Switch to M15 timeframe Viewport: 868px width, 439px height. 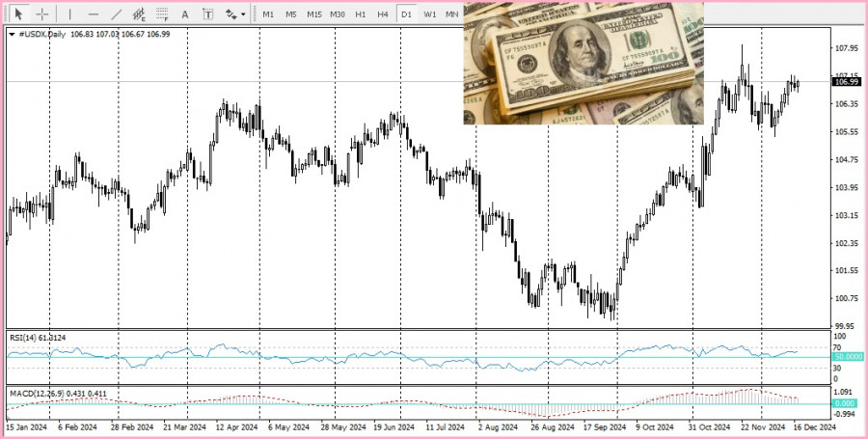pyautogui.click(x=314, y=14)
